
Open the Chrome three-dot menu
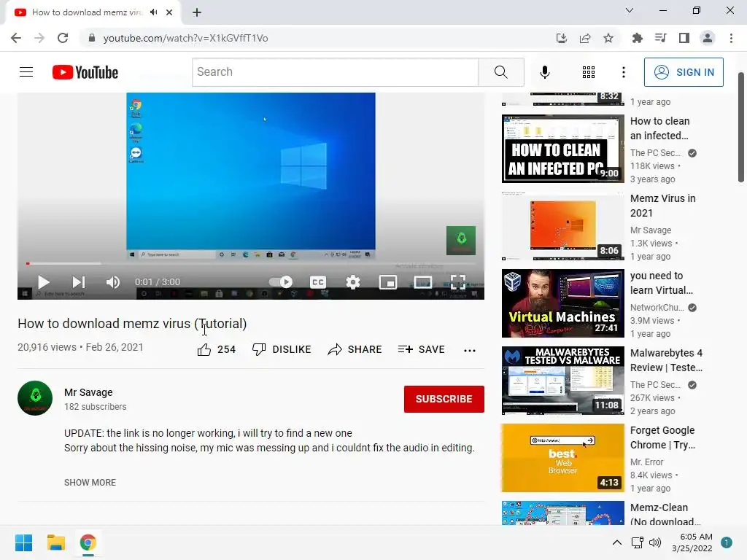731,38
